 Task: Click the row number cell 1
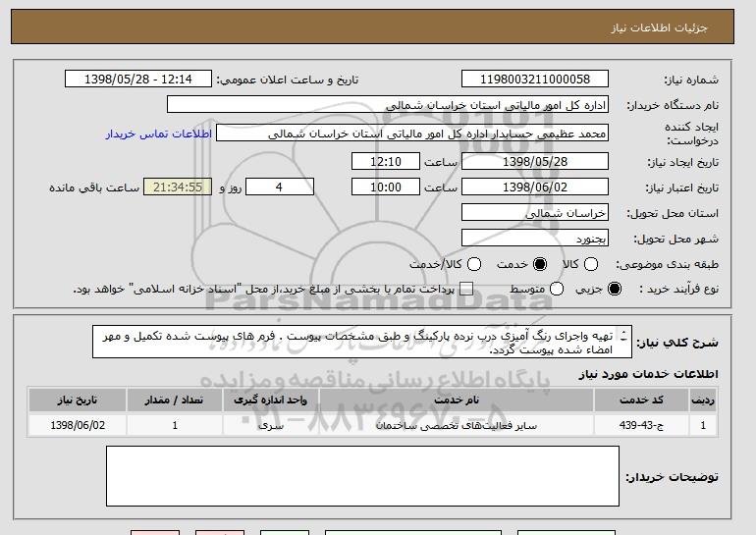click(x=703, y=426)
